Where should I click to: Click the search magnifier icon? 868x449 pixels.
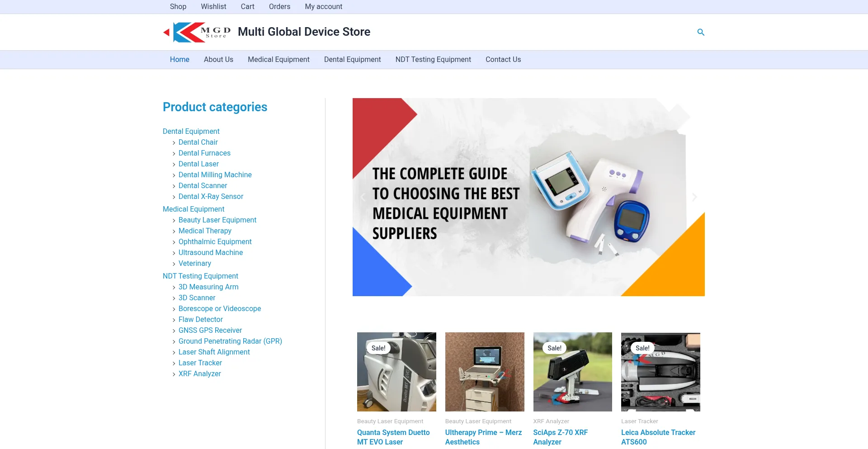tap(701, 32)
